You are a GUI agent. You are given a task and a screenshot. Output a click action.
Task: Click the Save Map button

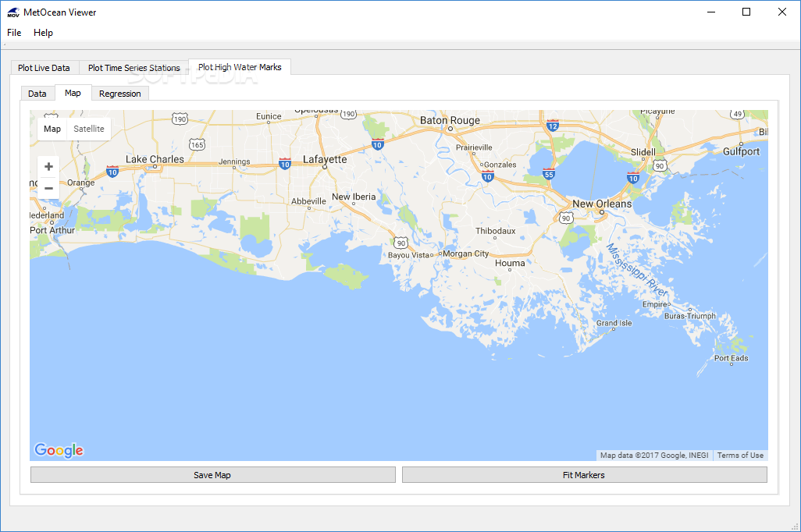point(212,475)
